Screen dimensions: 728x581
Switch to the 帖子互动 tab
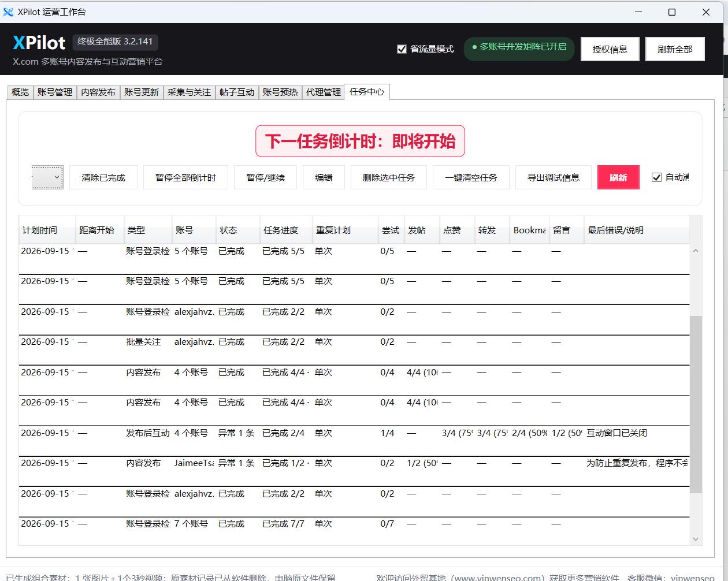[x=237, y=92]
